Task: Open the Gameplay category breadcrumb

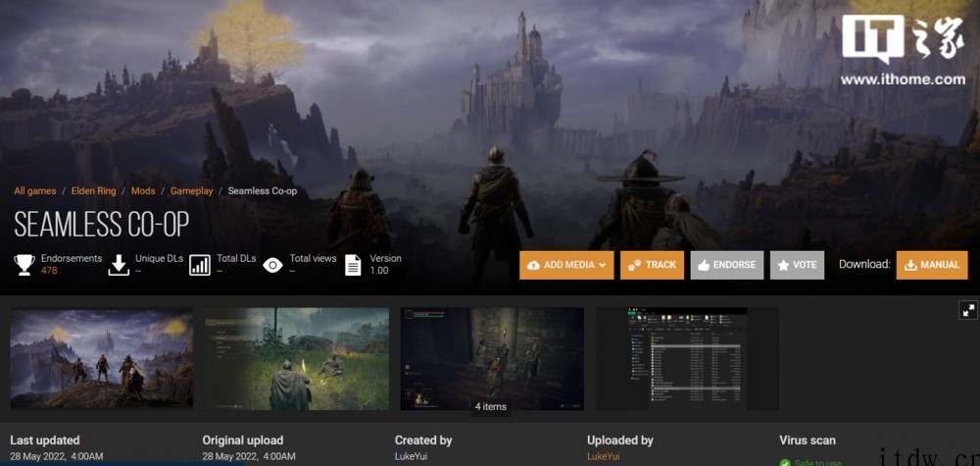Action: 192,190
